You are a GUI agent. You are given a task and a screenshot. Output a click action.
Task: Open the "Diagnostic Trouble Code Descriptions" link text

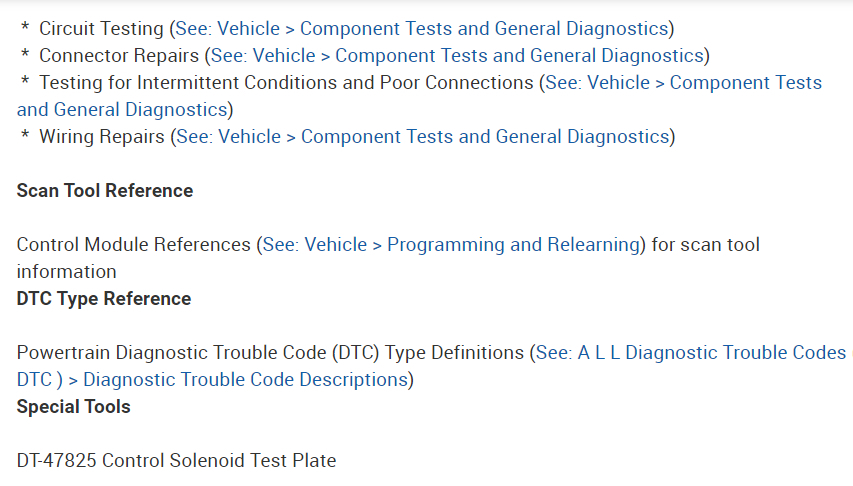pyautogui.click(x=245, y=380)
